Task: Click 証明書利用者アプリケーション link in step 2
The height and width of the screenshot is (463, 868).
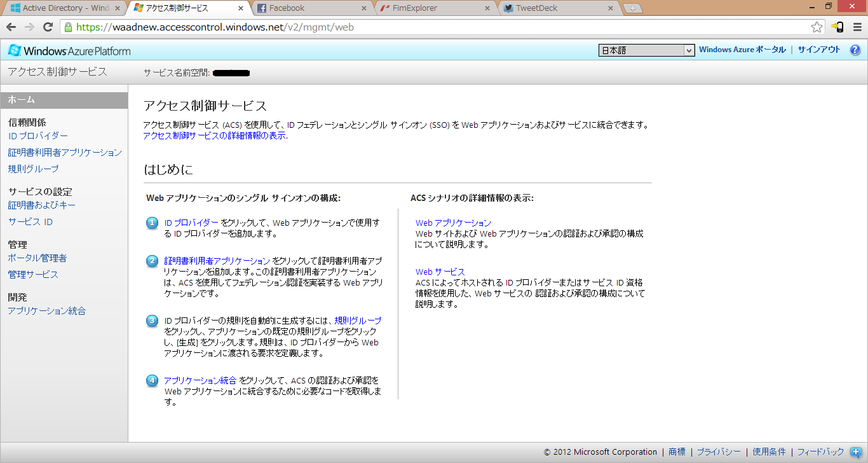Action: pyautogui.click(x=217, y=261)
